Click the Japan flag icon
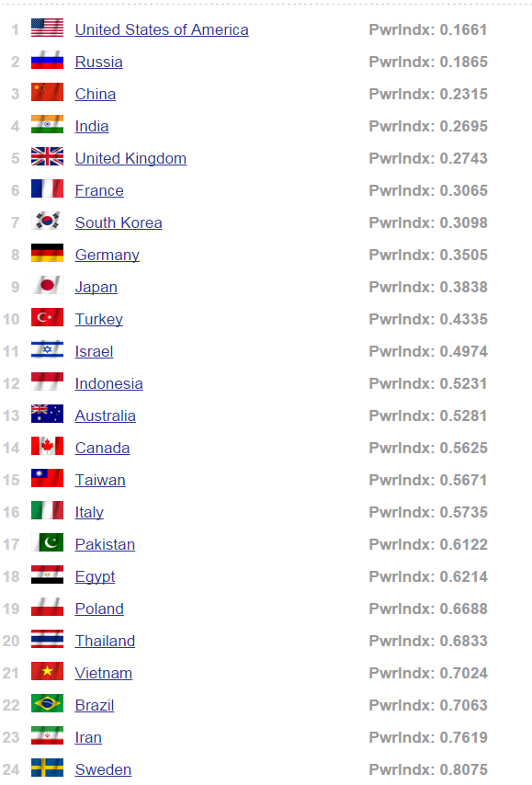Screen dimensions: 532x785 pyautogui.click(x=47, y=285)
